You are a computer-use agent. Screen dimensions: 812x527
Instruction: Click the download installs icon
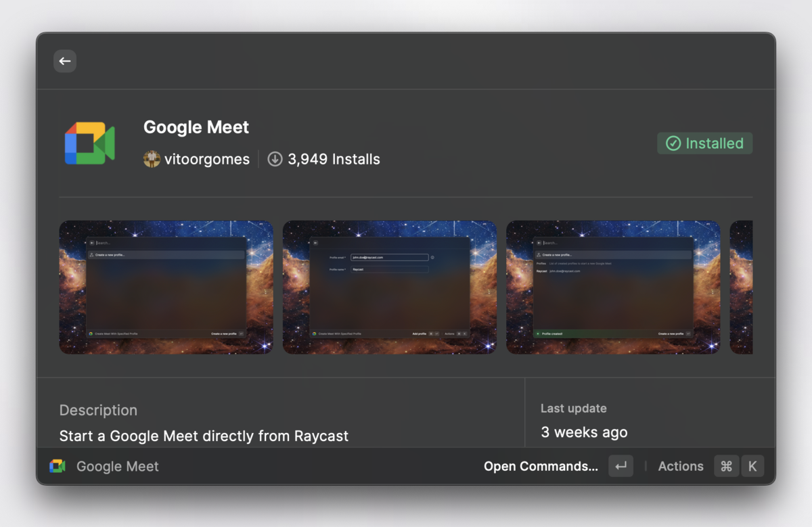pos(275,160)
